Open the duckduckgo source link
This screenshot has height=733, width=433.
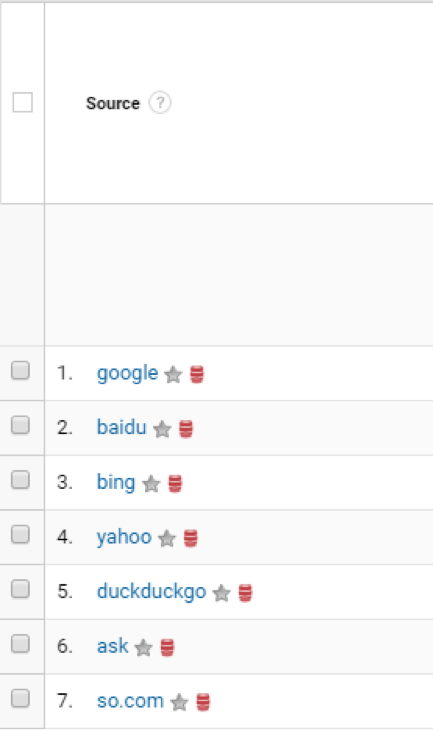[x=152, y=592]
